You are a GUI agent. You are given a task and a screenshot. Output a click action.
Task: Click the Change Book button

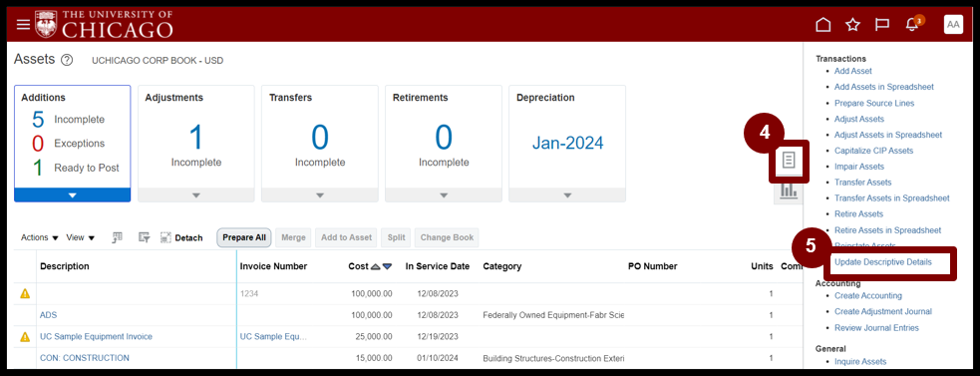click(x=447, y=237)
